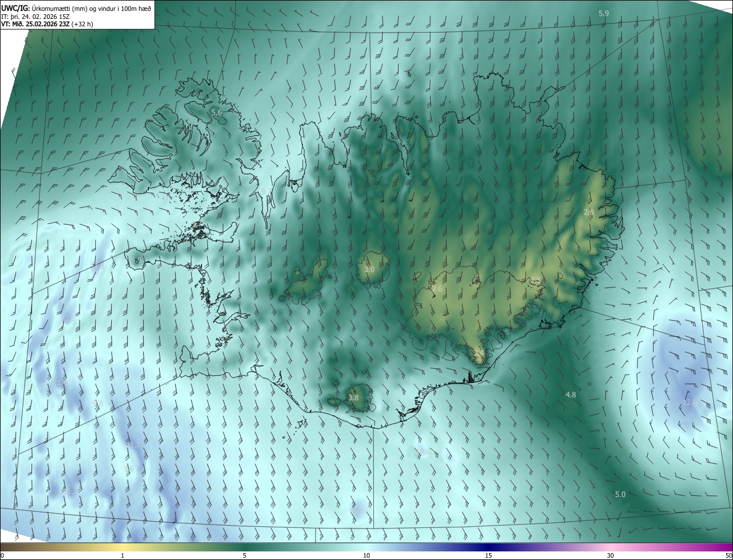This screenshot has height=560, width=733.
Task: Click the colour scale label '15'
Action: [488, 555]
